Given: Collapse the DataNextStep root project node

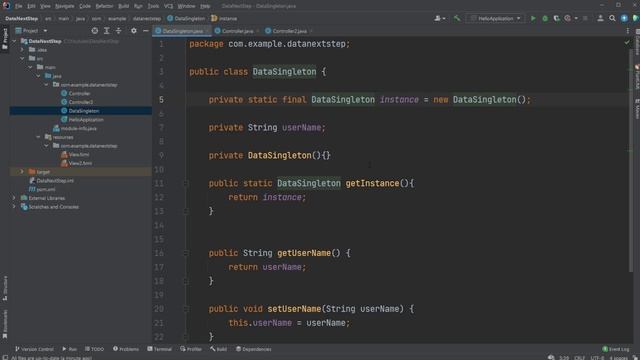Looking at the screenshot, I should coord(14,41).
